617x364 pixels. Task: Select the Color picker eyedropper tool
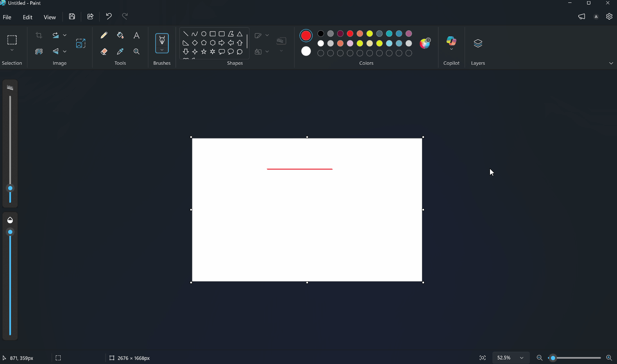[x=120, y=52]
